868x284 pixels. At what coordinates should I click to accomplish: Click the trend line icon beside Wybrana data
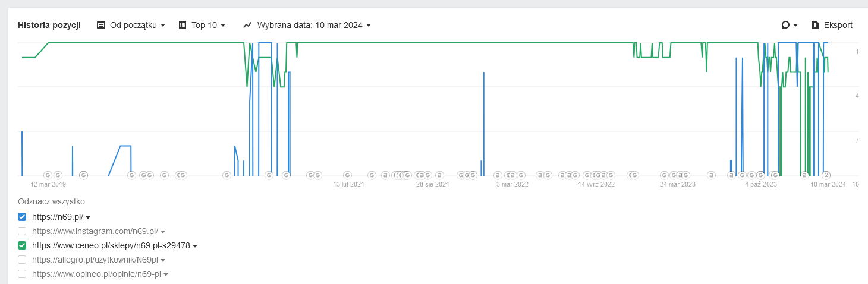pyautogui.click(x=247, y=25)
